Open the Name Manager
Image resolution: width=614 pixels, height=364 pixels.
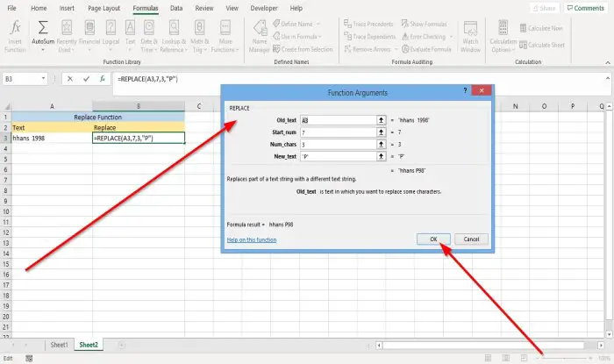tap(260, 36)
